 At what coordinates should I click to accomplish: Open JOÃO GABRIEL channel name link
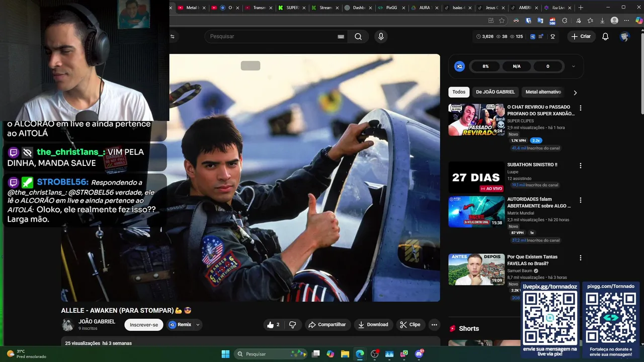pos(97,321)
